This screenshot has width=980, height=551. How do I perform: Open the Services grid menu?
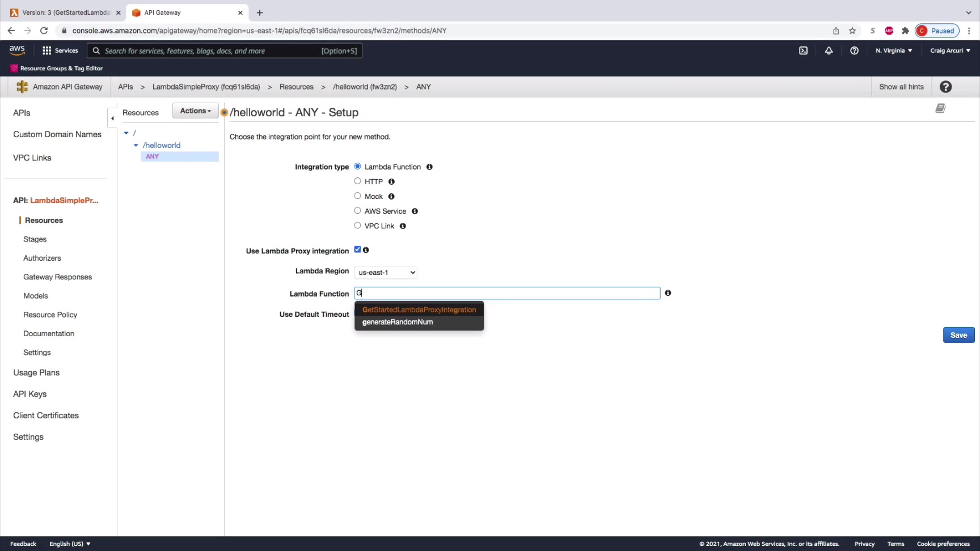pyautogui.click(x=60, y=50)
